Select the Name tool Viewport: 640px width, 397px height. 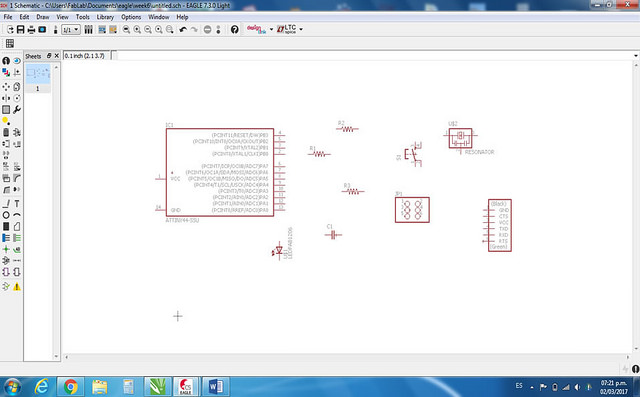point(6,166)
